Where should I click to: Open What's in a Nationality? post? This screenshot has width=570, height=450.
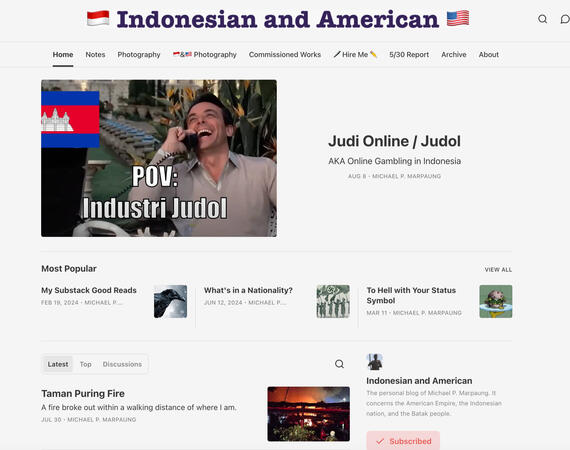coord(248,290)
